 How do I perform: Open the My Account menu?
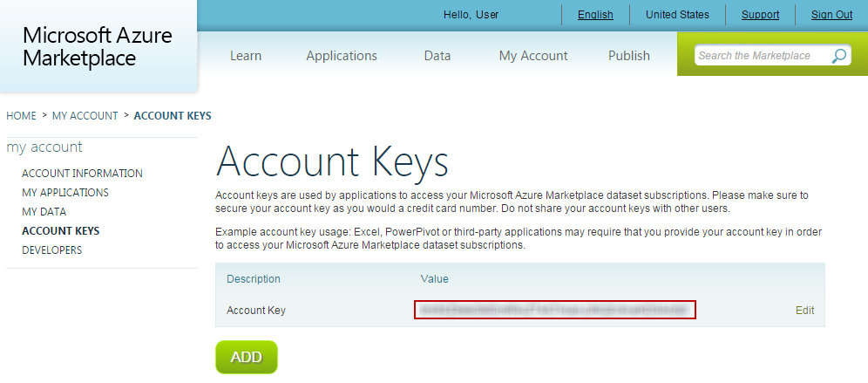[533, 56]
